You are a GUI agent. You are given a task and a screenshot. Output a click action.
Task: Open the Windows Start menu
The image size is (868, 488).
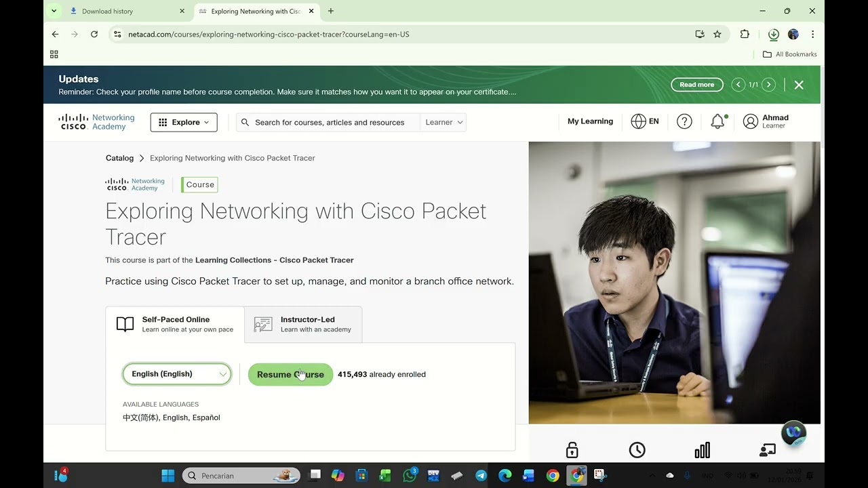pyautogui.click(x=168, y=476)
